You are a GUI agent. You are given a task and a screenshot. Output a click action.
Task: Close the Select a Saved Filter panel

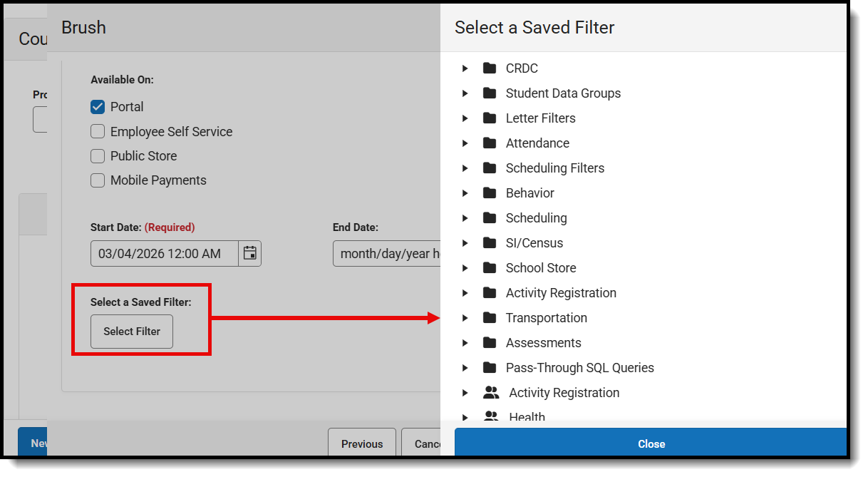click(651, 443)
